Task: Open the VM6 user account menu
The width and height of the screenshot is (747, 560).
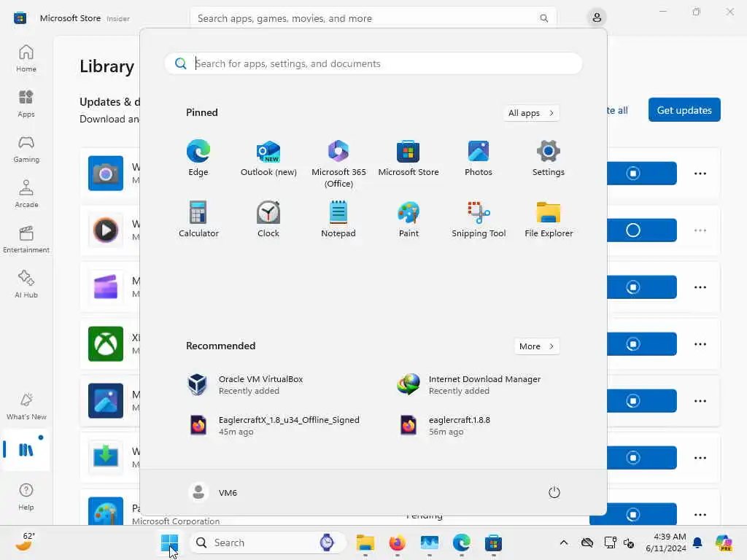Action: 212,492
